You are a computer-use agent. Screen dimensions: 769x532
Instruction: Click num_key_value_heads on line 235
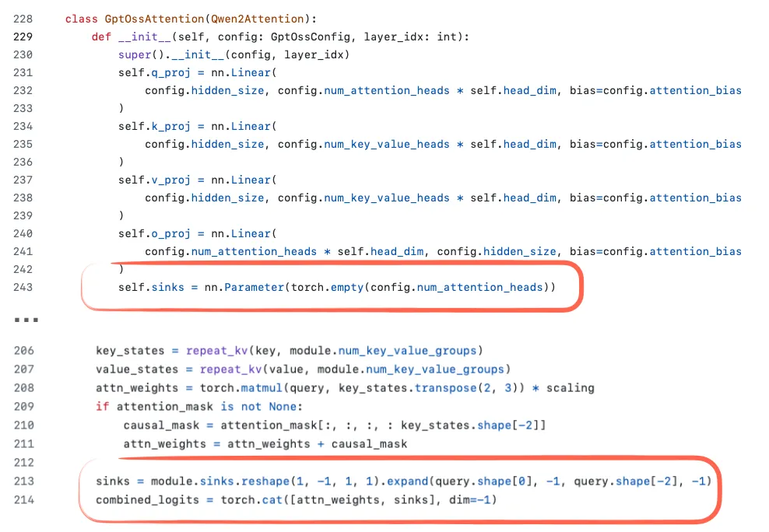(387, 145)
